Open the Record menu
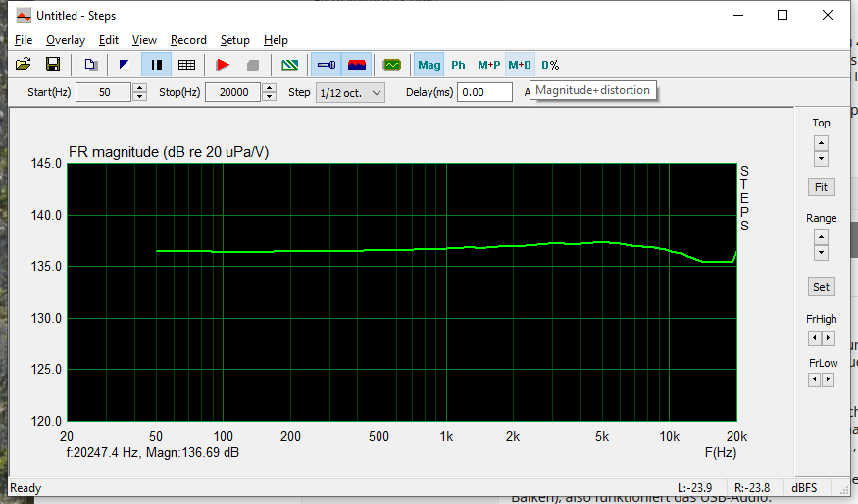858x504 pixels. (x=188, y=40)
